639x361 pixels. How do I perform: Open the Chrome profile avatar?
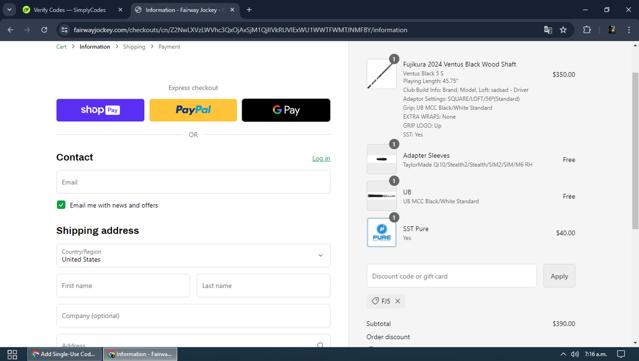coord(612,29)
